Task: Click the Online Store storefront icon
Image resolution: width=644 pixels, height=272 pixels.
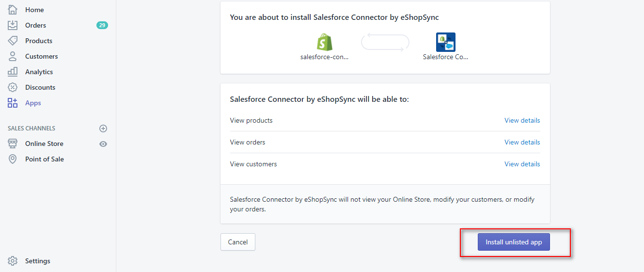Action: [13, 144]
